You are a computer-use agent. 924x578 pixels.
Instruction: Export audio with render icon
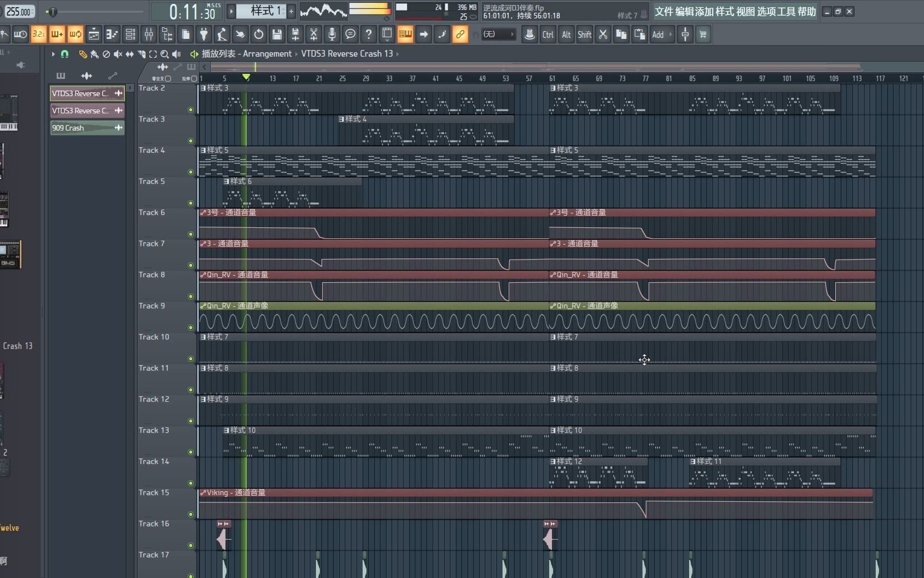pos(295,34)
